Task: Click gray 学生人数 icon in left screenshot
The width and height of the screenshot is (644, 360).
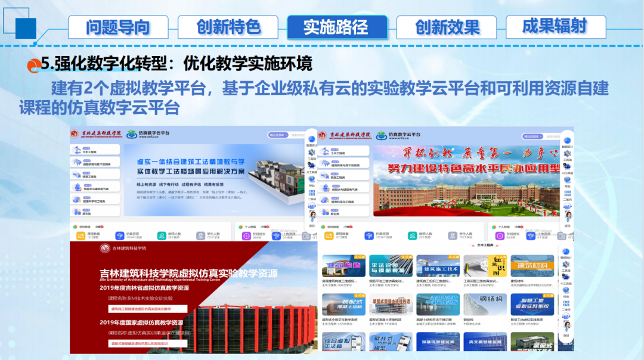Action: [x=200, y=235]
